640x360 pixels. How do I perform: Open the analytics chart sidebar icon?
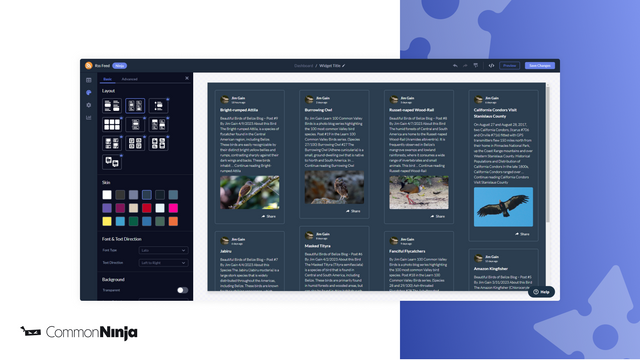tap(89, 118)
